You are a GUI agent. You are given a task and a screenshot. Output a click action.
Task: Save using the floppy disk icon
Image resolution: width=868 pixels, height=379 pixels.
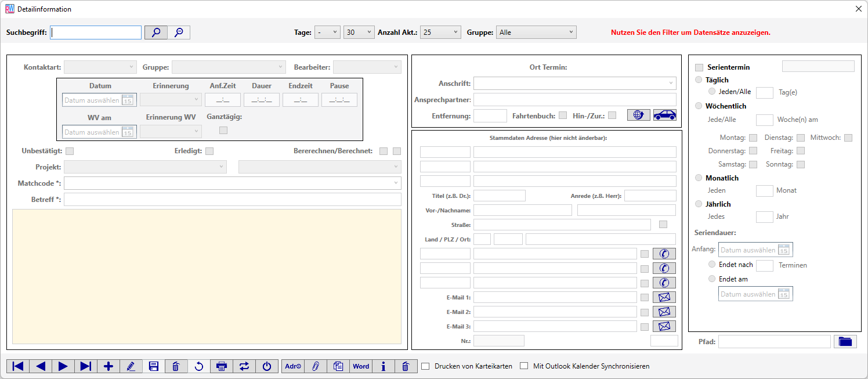(154, 366)
